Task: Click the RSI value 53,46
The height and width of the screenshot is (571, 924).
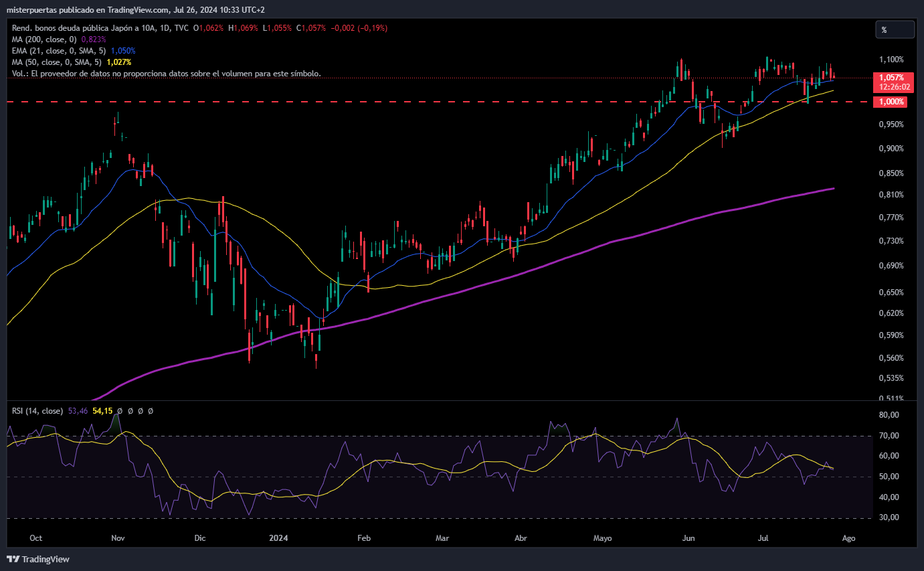Action: tap(78, 411)
